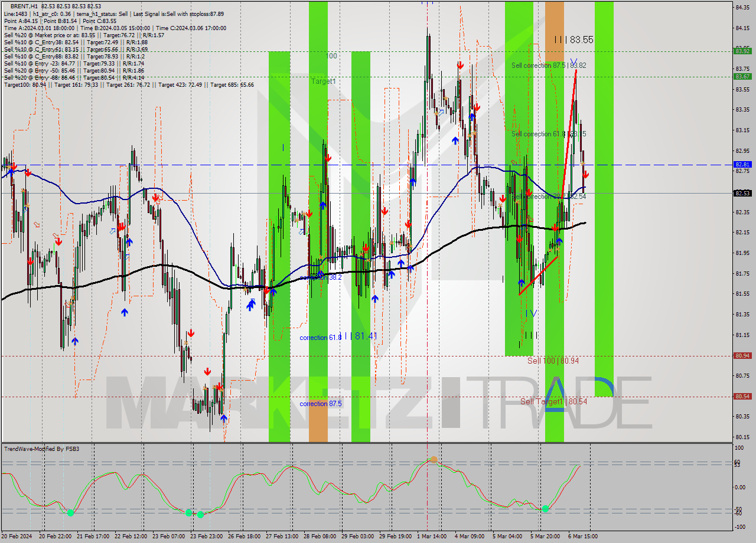This screenshot has width=756, height=543.
Task: Click the indicator level value 60
Action: point(738,462)
